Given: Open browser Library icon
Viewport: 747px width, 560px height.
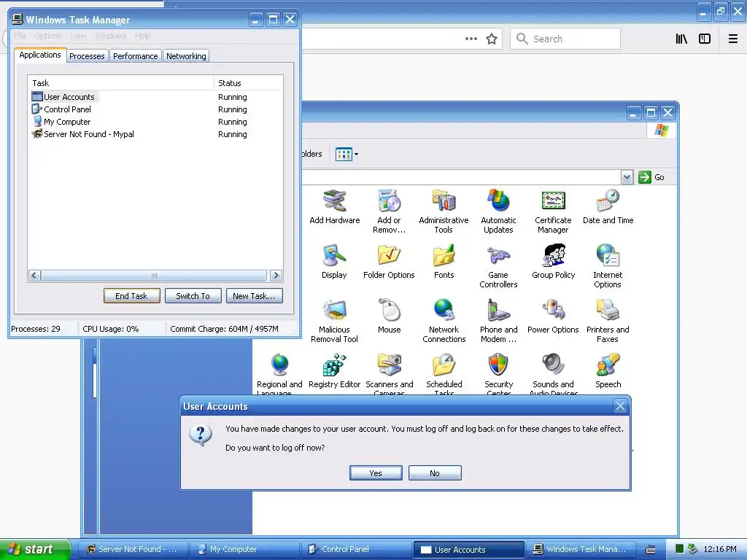Looking at the screenshot, I should click(682, 39).
